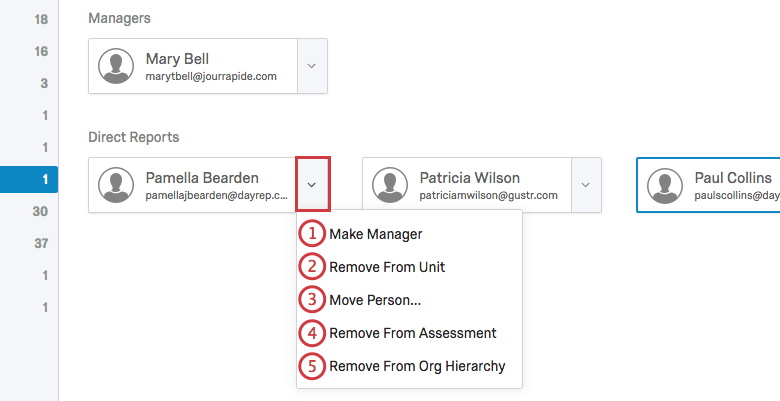The image size is (780, 401).
Task: Click Mary Bell's email address
Action: click(211, 76)
